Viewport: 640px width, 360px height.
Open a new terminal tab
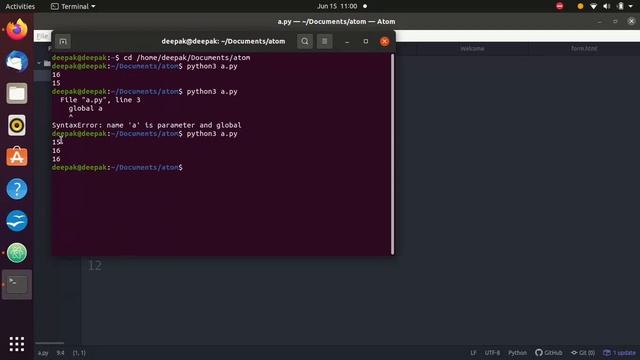pos(62,41)
